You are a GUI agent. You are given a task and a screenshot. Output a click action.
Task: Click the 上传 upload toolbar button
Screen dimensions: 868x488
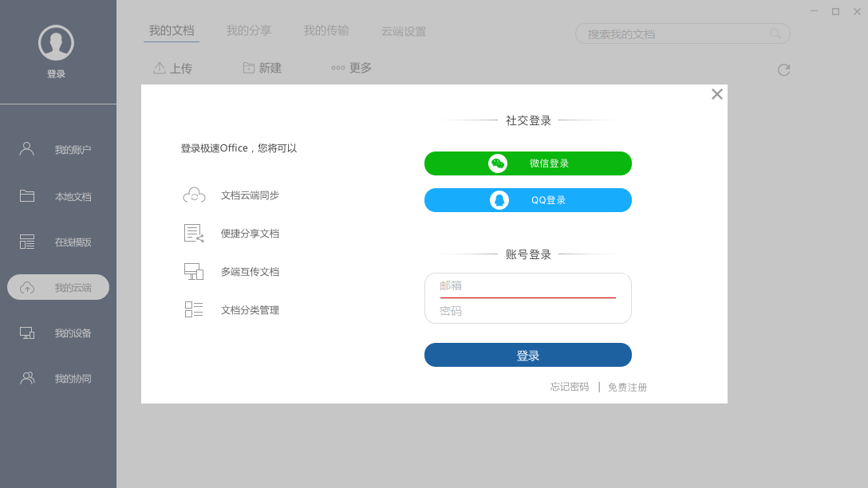[173, 69]
